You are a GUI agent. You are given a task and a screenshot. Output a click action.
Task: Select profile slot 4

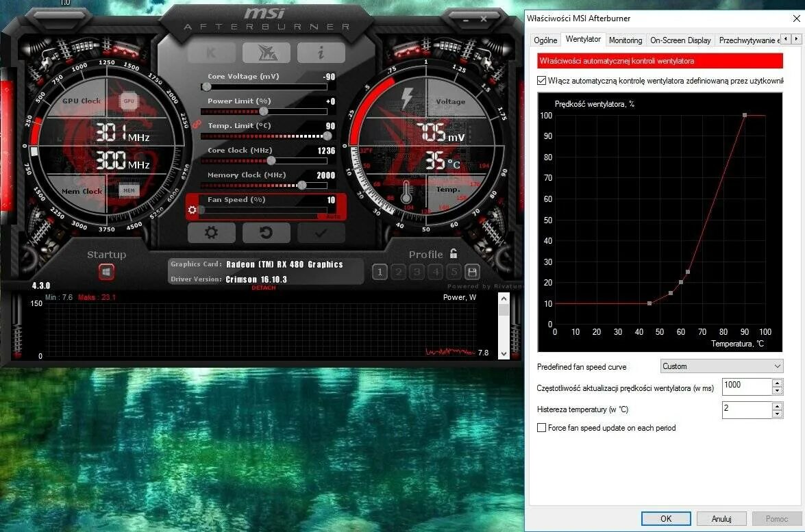[x=435, y=272]
